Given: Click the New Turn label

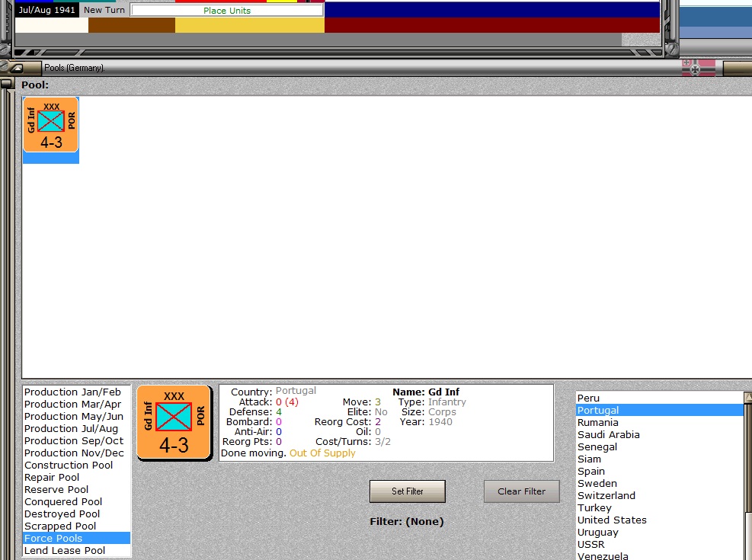Looking at the screenshot, I should click(x=104, y=10).
